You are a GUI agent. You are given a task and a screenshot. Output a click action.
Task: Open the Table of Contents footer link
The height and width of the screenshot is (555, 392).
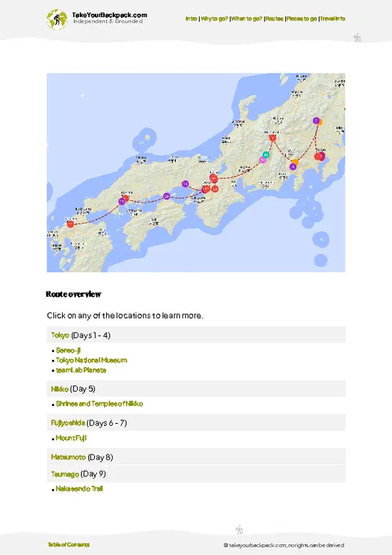point(68,545)
